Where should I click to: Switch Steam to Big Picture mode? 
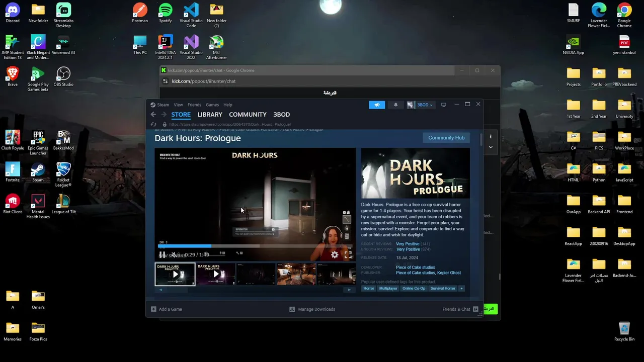443,105
